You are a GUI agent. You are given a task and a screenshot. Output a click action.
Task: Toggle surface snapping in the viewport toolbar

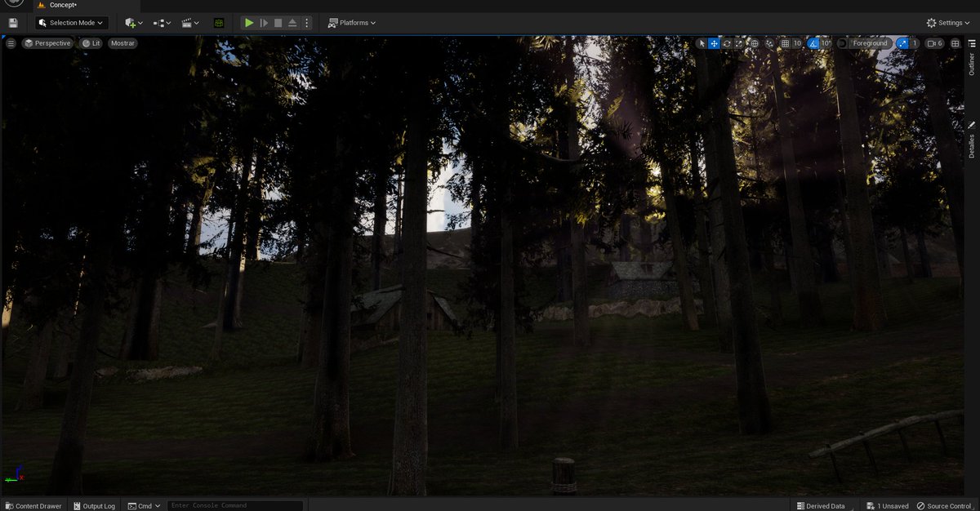(x=769, y=43)
